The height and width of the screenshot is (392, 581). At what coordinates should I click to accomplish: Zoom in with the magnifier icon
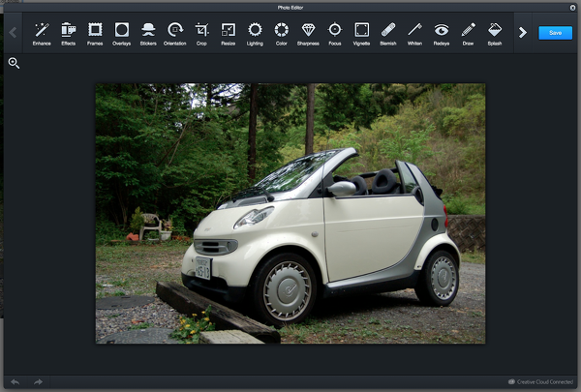tap(14, 63)
